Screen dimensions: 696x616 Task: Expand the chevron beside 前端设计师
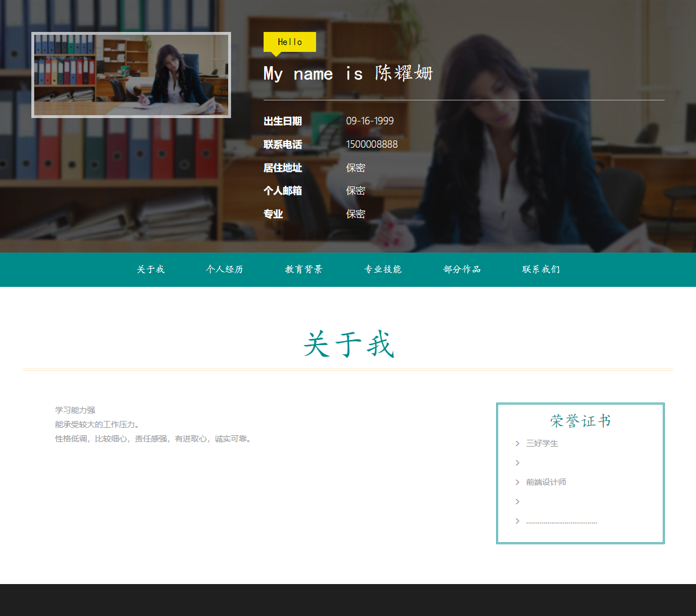coord(517,482)
